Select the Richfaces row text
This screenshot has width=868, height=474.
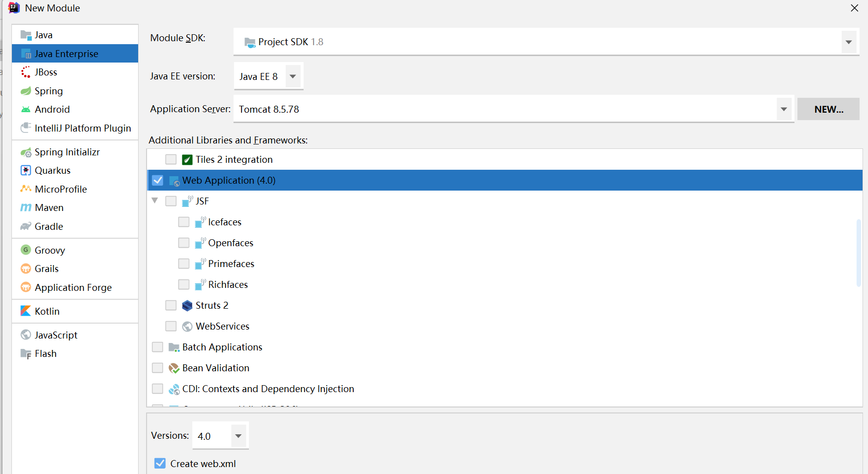228,284
